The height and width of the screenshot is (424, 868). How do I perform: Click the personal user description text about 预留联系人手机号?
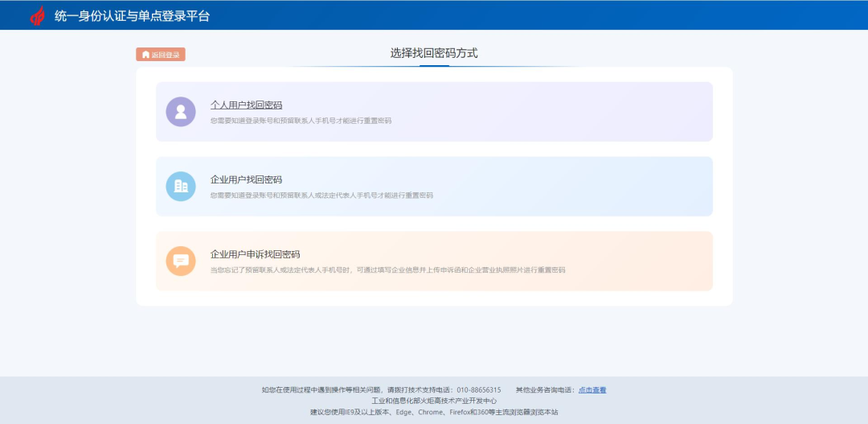[301, 121]
